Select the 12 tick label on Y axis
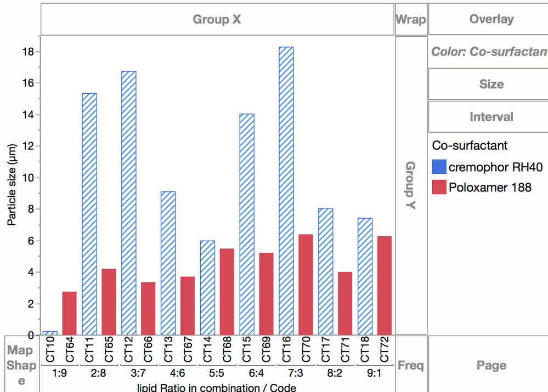Image resolution: width=548 pixels, height=392 pixels. pos(28,146)
